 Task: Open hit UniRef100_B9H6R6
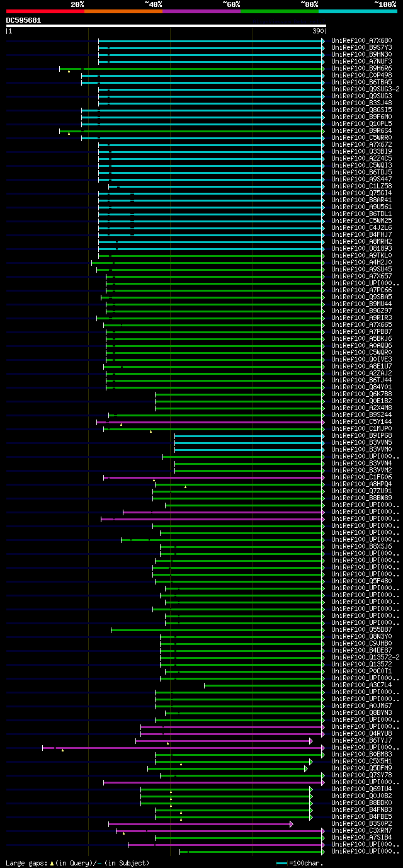361,68
